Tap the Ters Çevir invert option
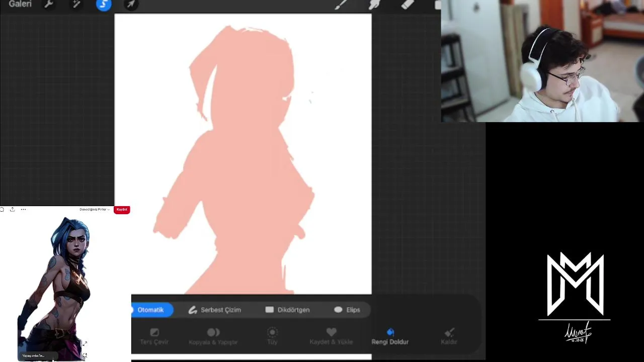Screen dimensions: 644x362 [154, 336]
